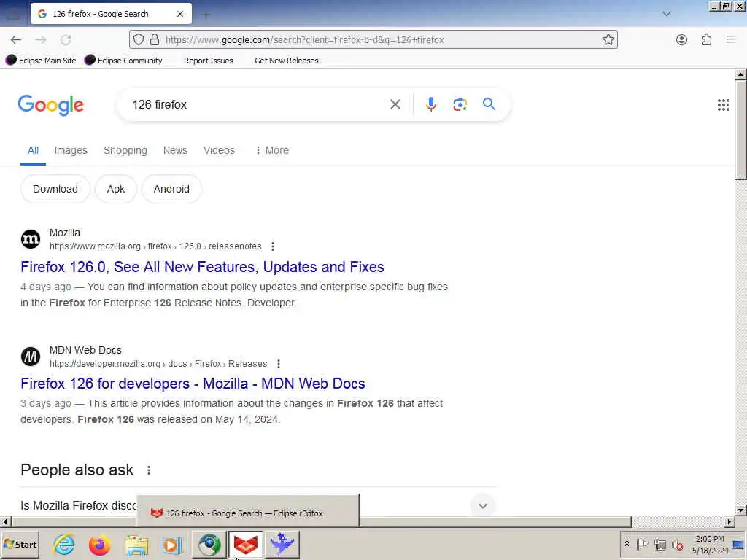The height and width of the screenshot is (560, 747).
Task: Go back using the browser back arrow
Action: coord(16,40)
